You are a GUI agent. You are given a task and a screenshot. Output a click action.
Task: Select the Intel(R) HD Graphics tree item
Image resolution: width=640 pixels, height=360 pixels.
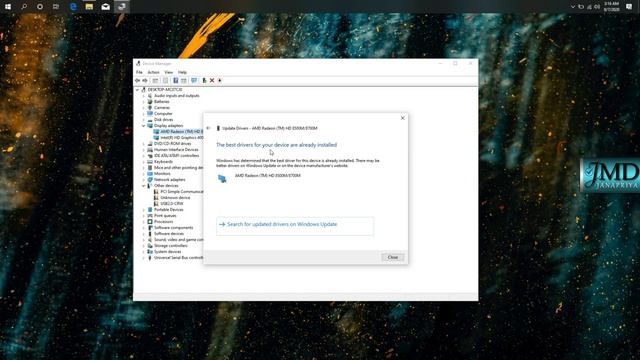(x=182, y=138)
